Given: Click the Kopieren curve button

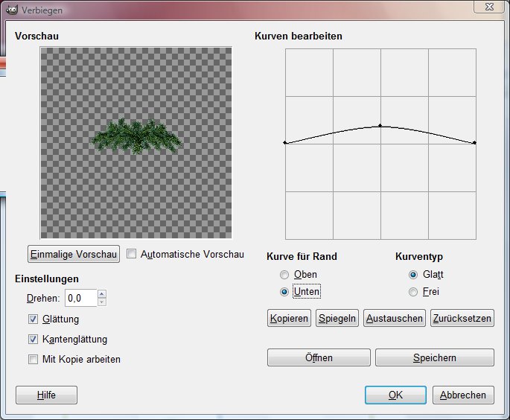Looking at the screenshot, I should [289, 318].
